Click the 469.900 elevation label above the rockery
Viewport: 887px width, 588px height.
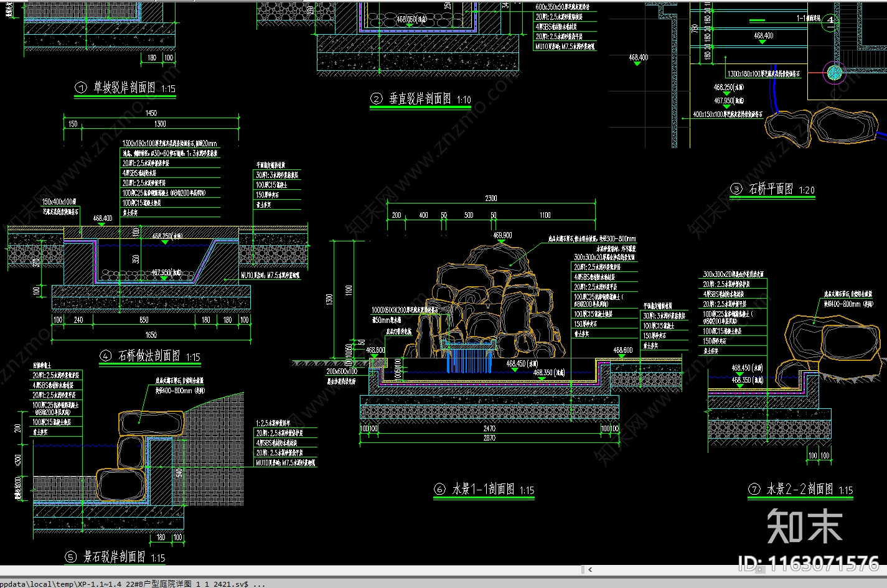click(502, 236)
